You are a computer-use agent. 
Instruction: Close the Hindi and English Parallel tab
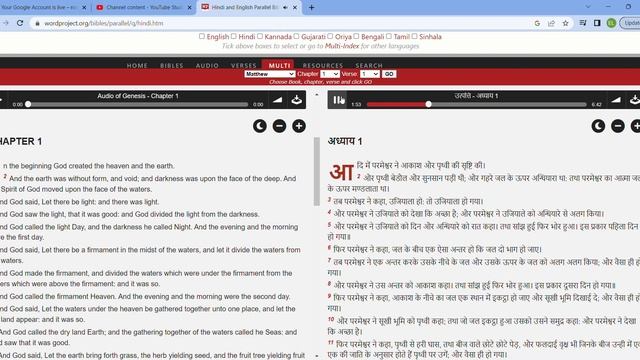coord(295,7)
